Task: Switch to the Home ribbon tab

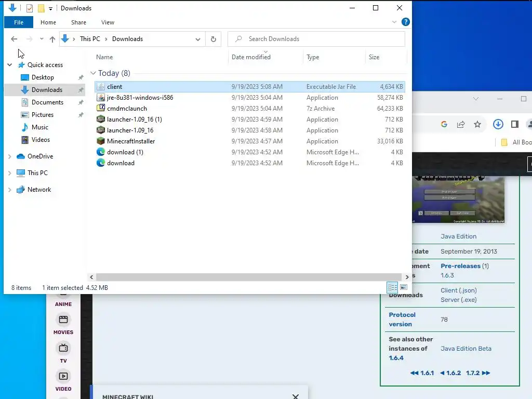Action: 48,22
